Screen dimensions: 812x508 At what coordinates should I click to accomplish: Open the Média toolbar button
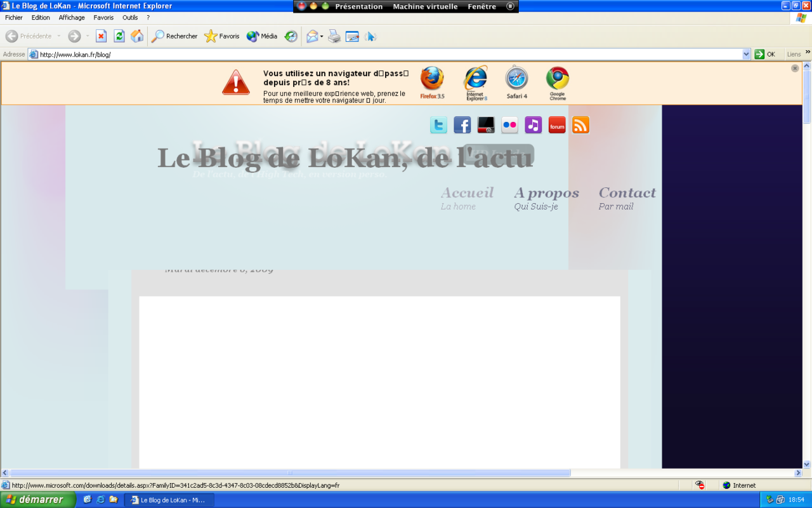click(261, 36)
